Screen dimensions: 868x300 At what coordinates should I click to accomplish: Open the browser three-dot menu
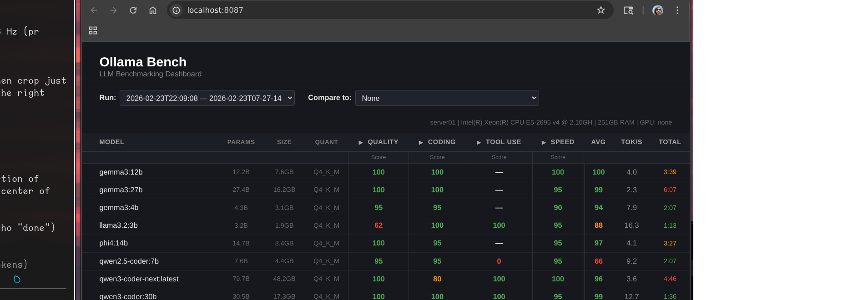coord(677,10)
